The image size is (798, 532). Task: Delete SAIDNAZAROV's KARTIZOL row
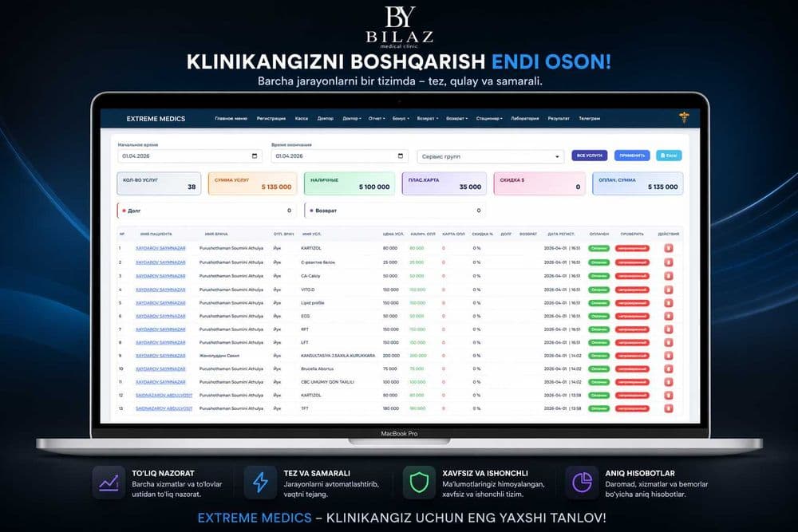(668, 395)
